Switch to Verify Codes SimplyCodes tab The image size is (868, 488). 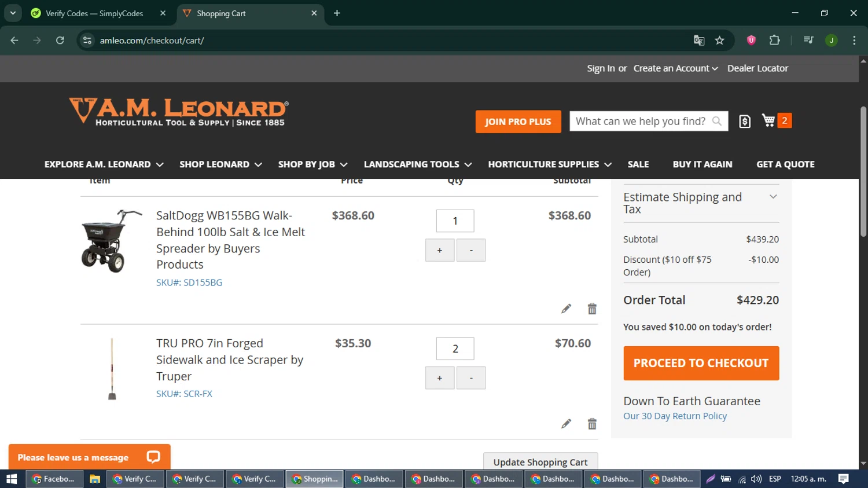click(x=94, y=13)
